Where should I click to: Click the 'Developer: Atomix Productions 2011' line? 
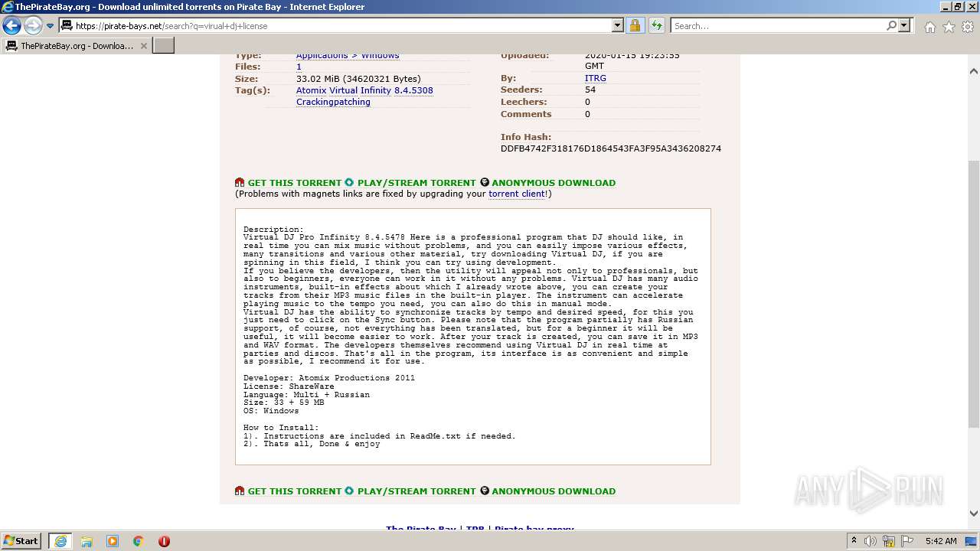pyautogui.click(x=329, y=378)
